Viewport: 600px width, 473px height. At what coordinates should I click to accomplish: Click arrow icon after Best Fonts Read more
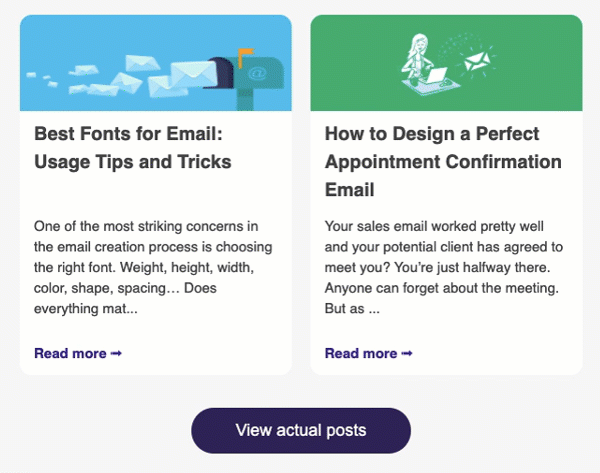point(116,354)
